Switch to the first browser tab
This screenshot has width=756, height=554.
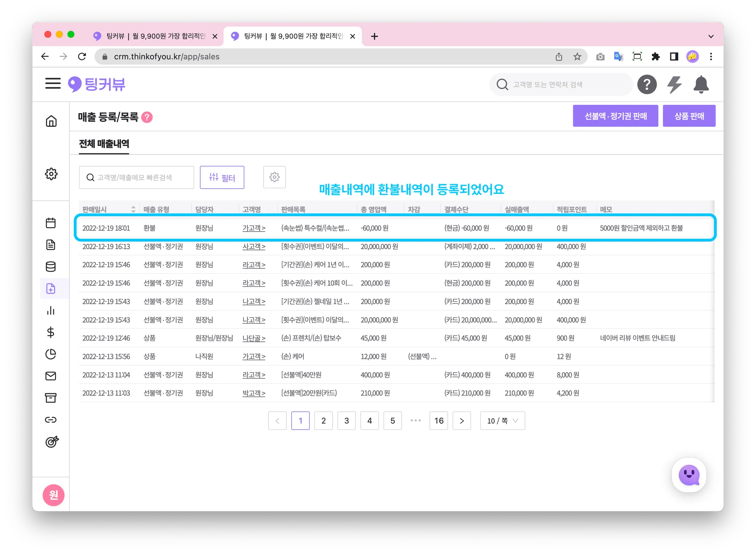(155, 36)
